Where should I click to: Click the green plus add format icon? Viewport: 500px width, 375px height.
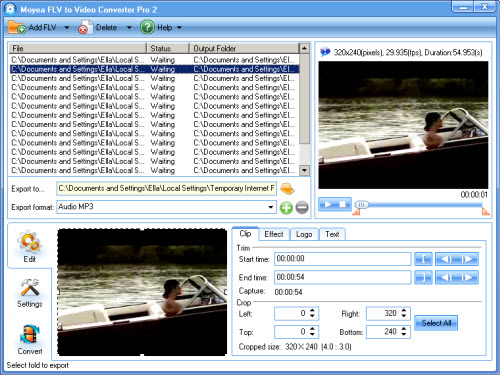coord(286,208)
